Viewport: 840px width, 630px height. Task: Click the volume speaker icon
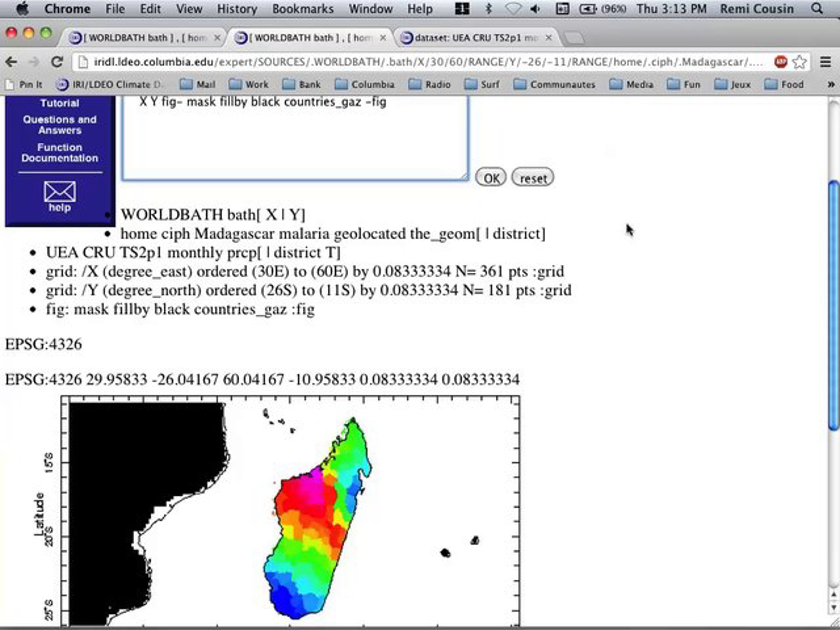tap(535, 8)
